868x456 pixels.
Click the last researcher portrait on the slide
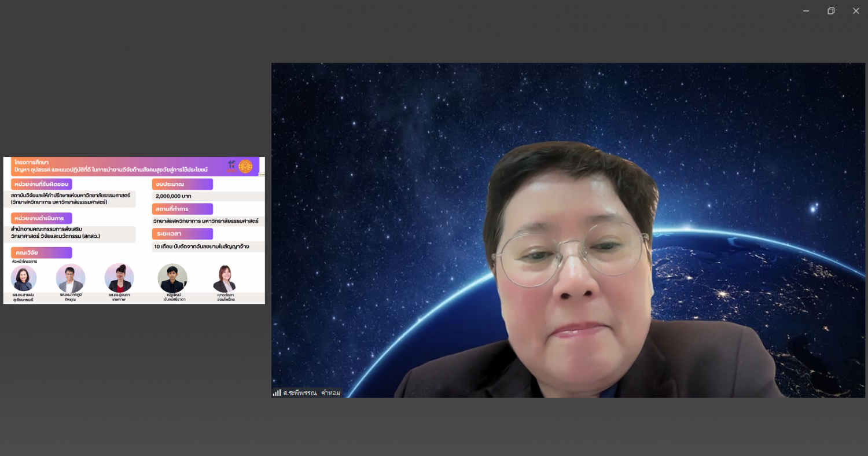[225, 279]
